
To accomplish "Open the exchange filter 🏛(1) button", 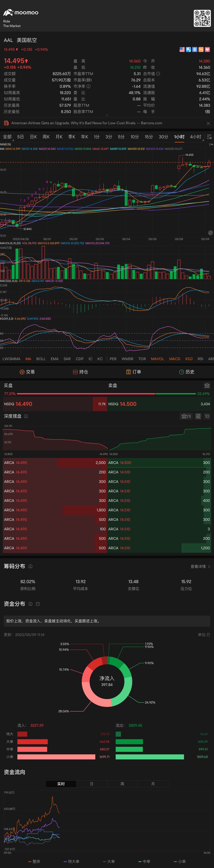I will 186,416.
